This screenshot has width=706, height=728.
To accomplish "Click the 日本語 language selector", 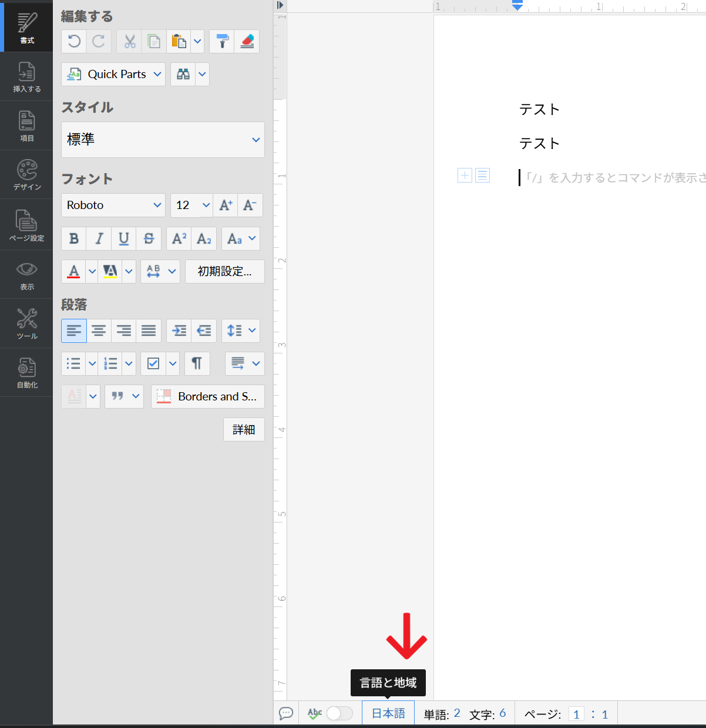I will tap(388, 713).
